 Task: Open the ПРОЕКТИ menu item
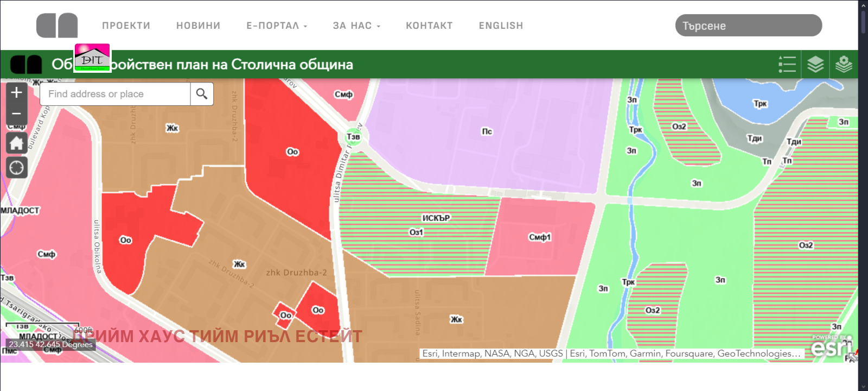pos(126,26)
